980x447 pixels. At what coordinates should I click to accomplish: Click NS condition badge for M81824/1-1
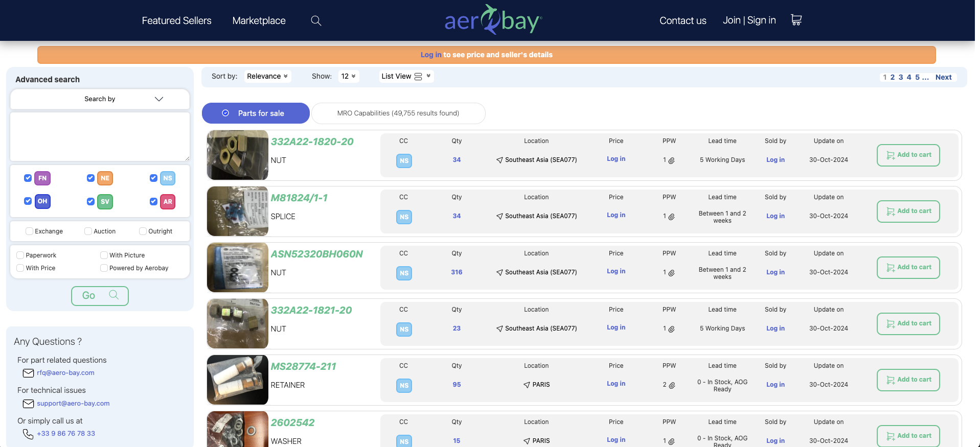pyautogui.click(x=404, y=217)
